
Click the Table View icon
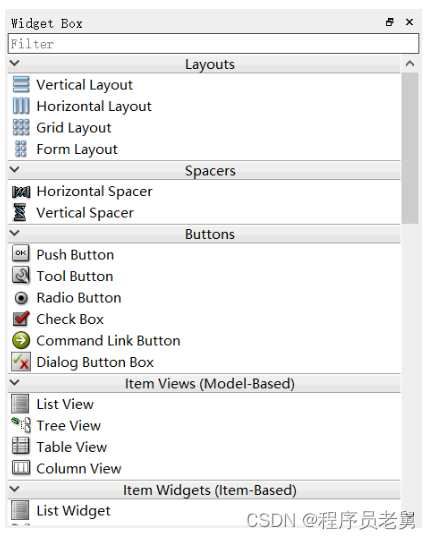pos(21,447)
